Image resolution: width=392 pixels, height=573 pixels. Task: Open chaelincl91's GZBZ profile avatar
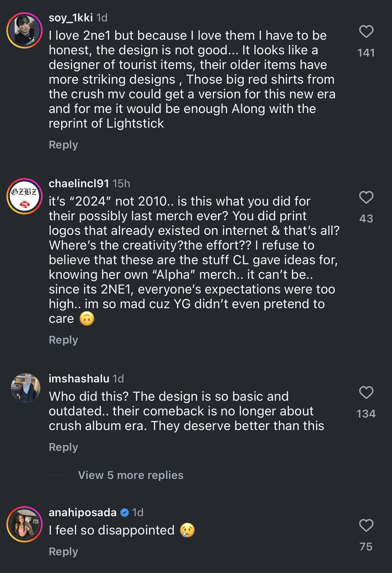point(24,196)
